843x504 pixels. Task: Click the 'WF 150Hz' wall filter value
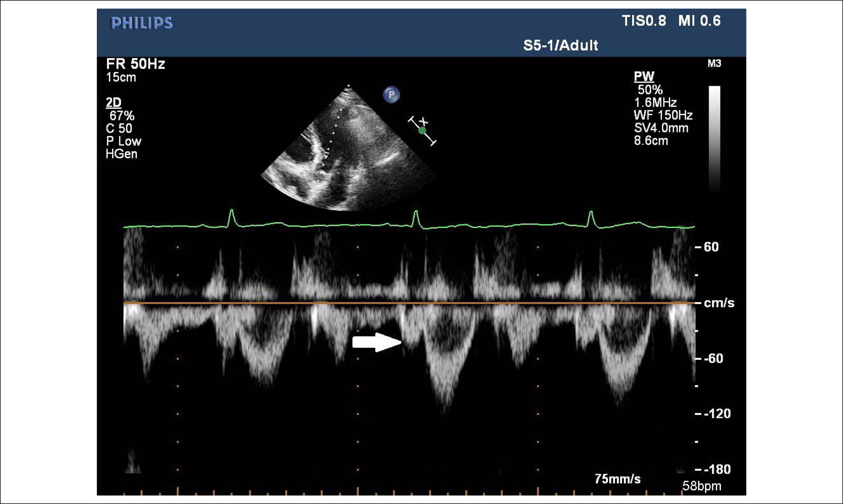coord(663,116)
